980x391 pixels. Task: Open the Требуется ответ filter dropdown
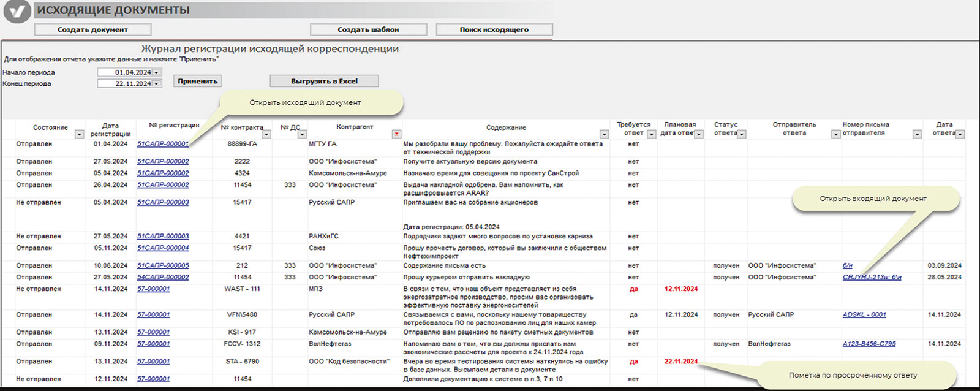tap(651, 134)
